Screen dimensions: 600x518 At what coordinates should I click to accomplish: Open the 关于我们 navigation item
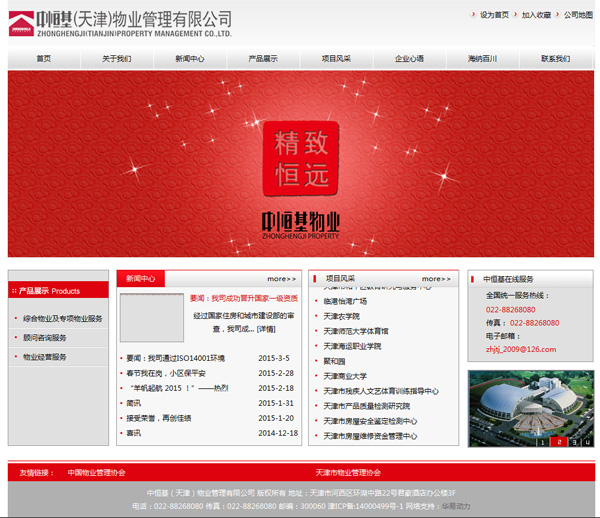pos(117,59)
